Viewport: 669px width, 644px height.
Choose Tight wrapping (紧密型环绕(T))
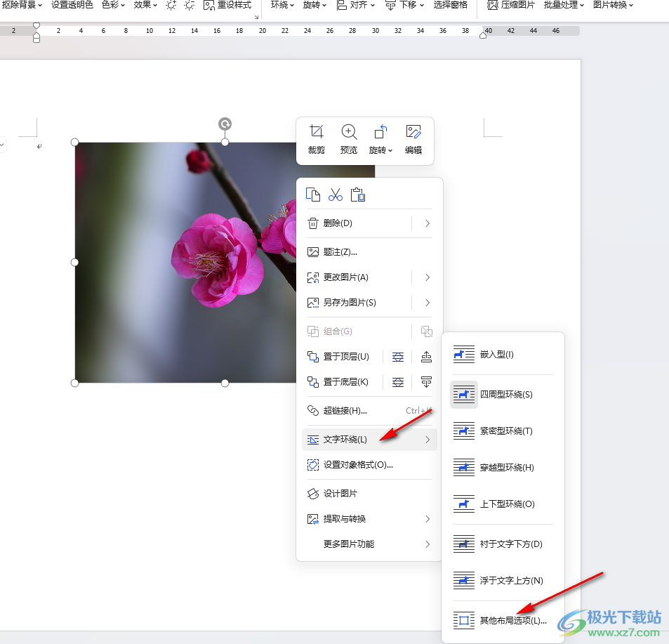pyautogui.click(x=503, y=431)
